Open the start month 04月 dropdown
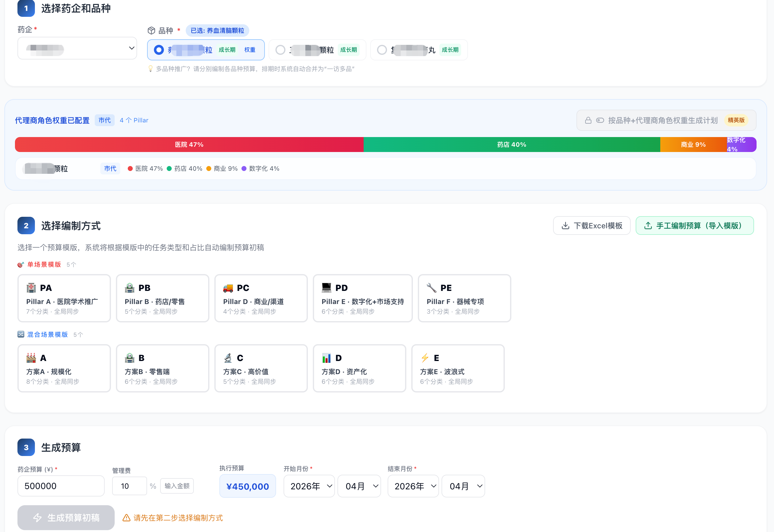Viewport: 774px width, 532px height. (x=359, y=486)
